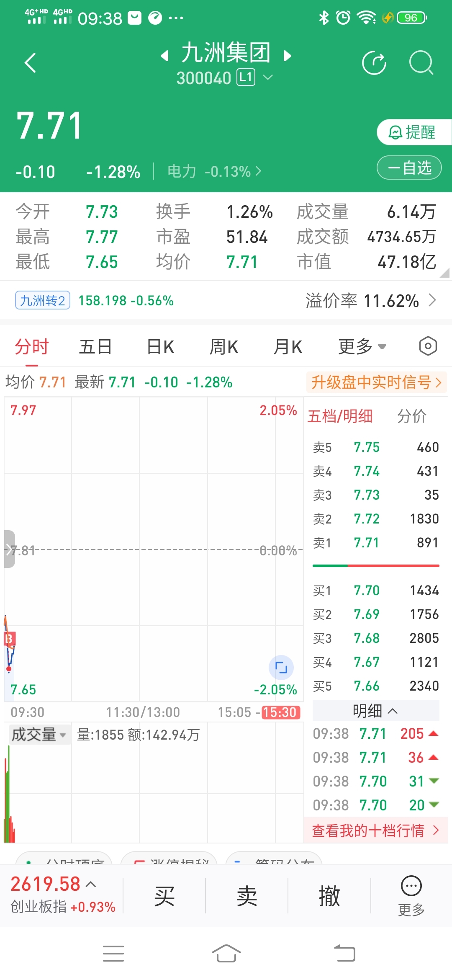Image resolution: width=452 pixels, height=980 pixels.
Task: Tap Android recent apps menu icon
Action: pos(113,953)
